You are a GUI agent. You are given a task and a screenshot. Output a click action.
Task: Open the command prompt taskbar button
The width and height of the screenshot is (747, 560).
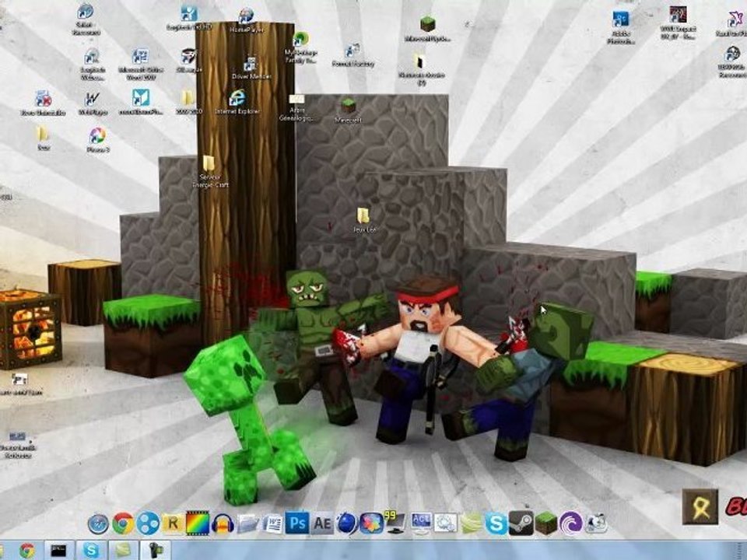point(59,551)
